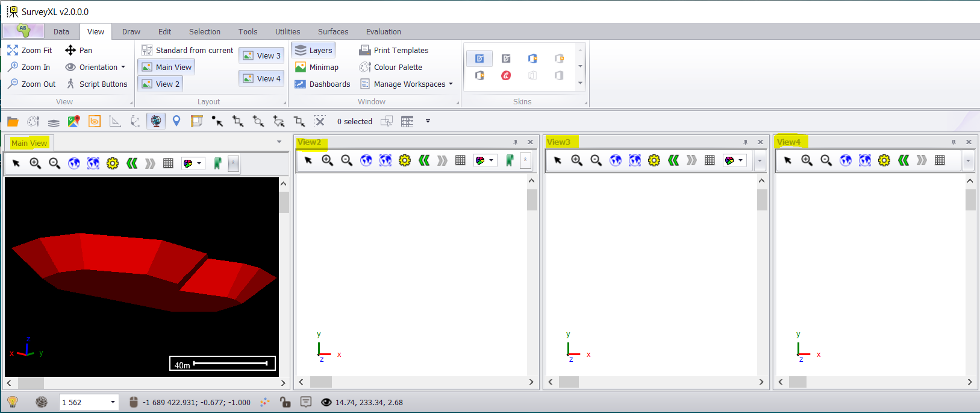This screenshot has height=413, width=980.
Task: Click the clear selection icon beside '0 selected'
Action: (x=319, y=121)
